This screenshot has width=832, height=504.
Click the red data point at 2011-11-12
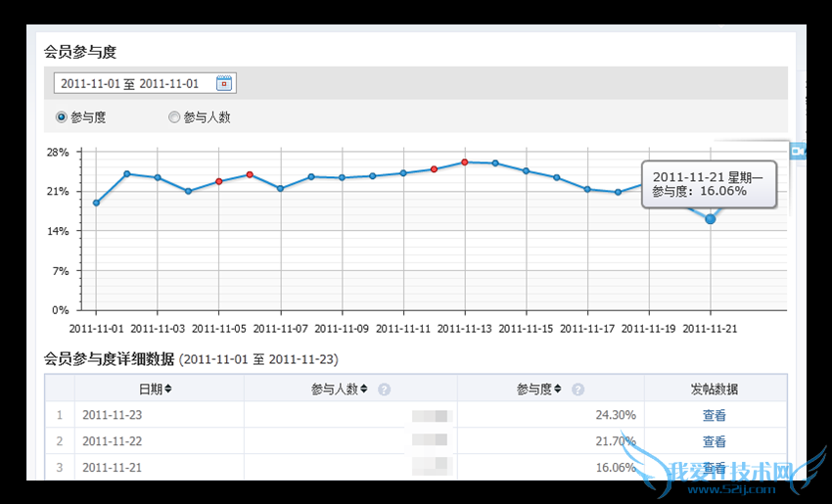coord(434,169)
